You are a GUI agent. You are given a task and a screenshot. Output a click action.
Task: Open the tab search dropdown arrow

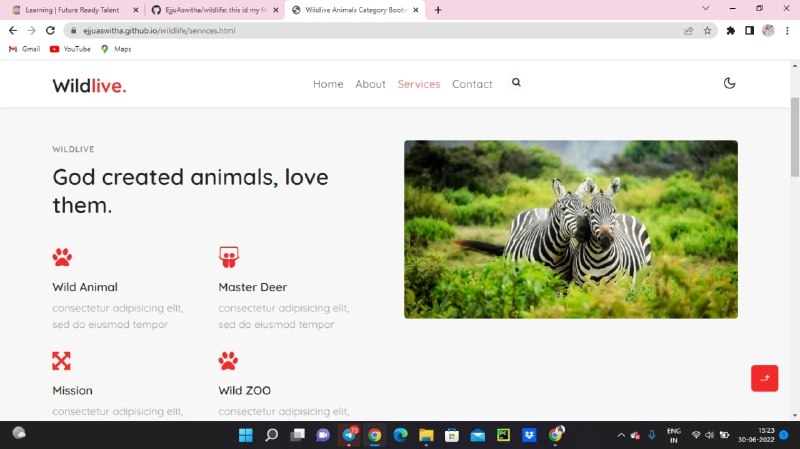coord(706,9)
